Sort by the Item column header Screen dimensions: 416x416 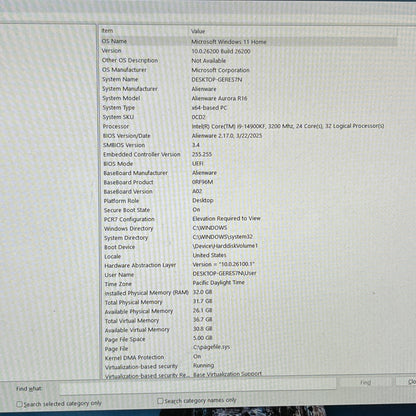144,31
